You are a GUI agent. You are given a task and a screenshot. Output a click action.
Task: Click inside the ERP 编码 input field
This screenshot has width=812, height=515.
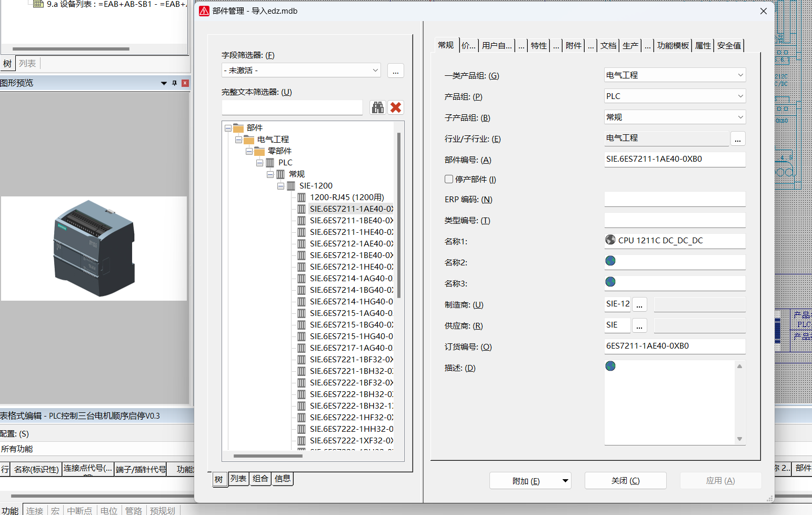(675, 199)
